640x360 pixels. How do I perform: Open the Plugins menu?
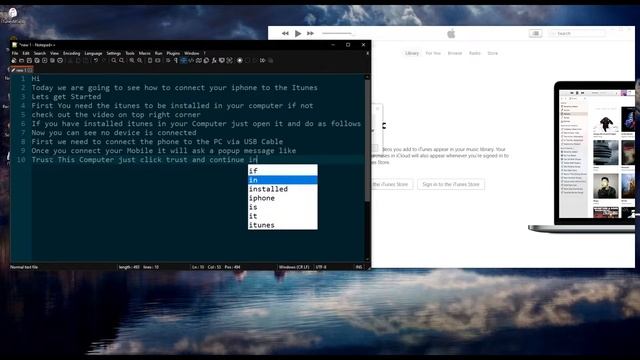(173, 53)
